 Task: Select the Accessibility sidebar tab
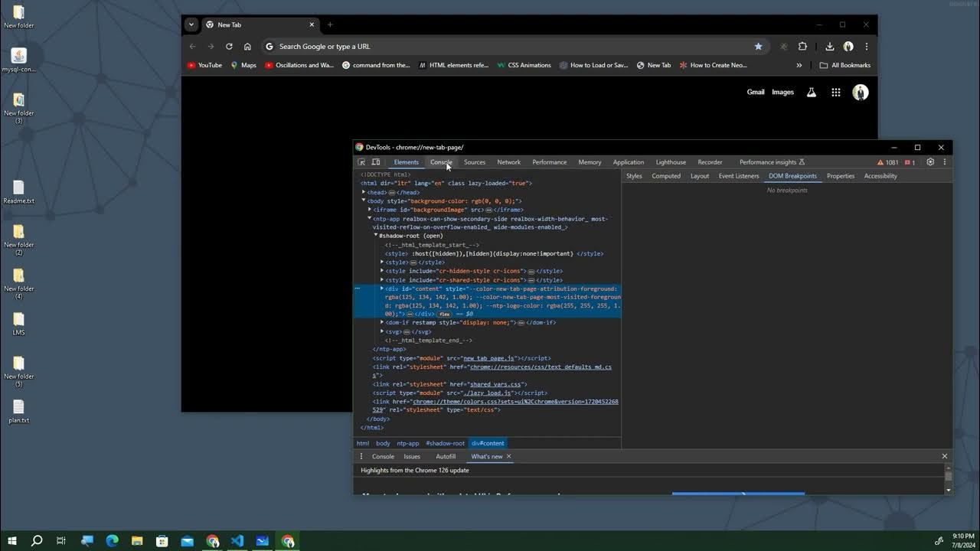pos(880,176)
